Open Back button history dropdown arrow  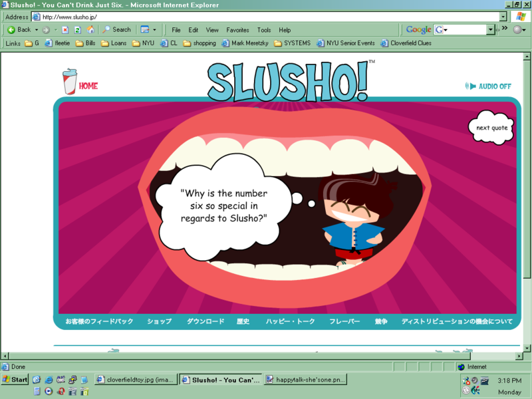[37, 30]
